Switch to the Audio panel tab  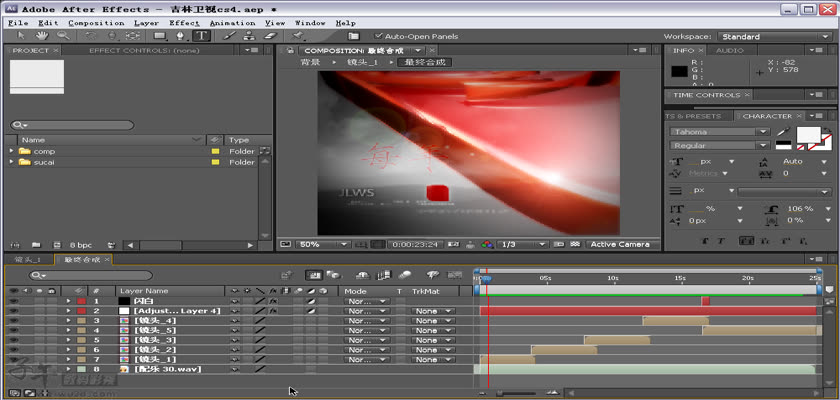730,50
